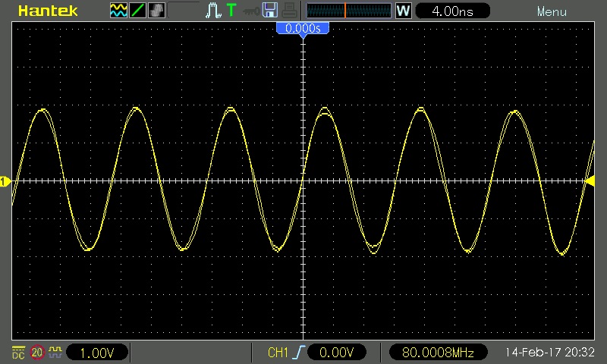Click the 0.000s horizontal trigger position marker
This screenshot has width=607, height=364.
[x=303, y=29]
